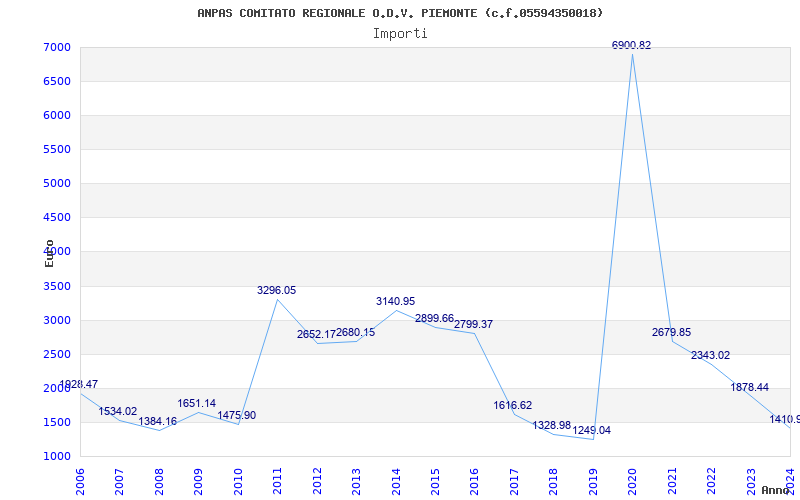800x500 pixels.
Task: Select the 3140.95 data label
Action: tap(395, 302)
